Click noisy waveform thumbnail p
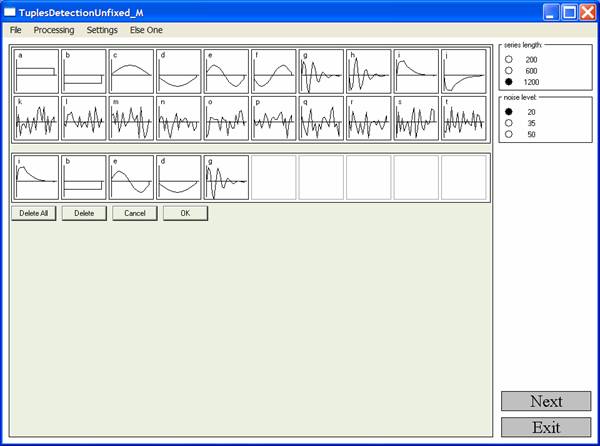Image resolution: width=600 pixels, height=446 pixels. (274, 118)
